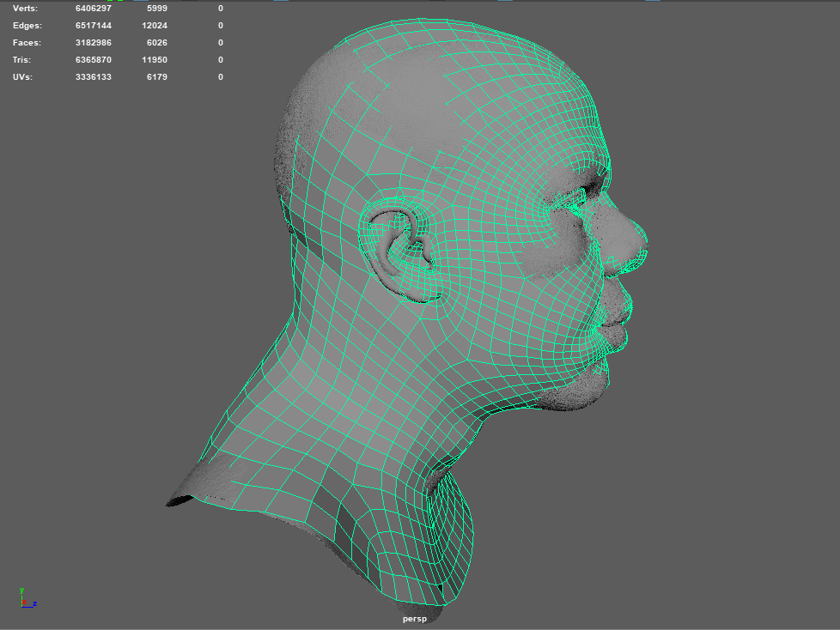The height and width of the screenshot is (630, 840).
Task: Click the zero value in UVs row
Action: point(220,77)
